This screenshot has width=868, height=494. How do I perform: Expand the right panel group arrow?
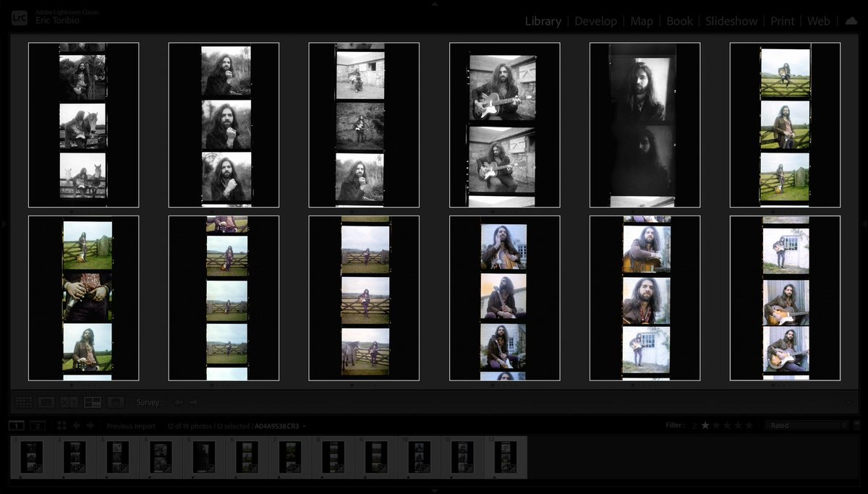tap(864, 225)
